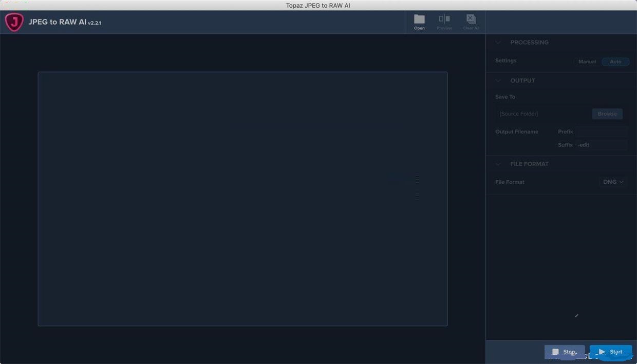
Task: Click the Topaz JPEG to RAW logo icon
Action: 14,22
